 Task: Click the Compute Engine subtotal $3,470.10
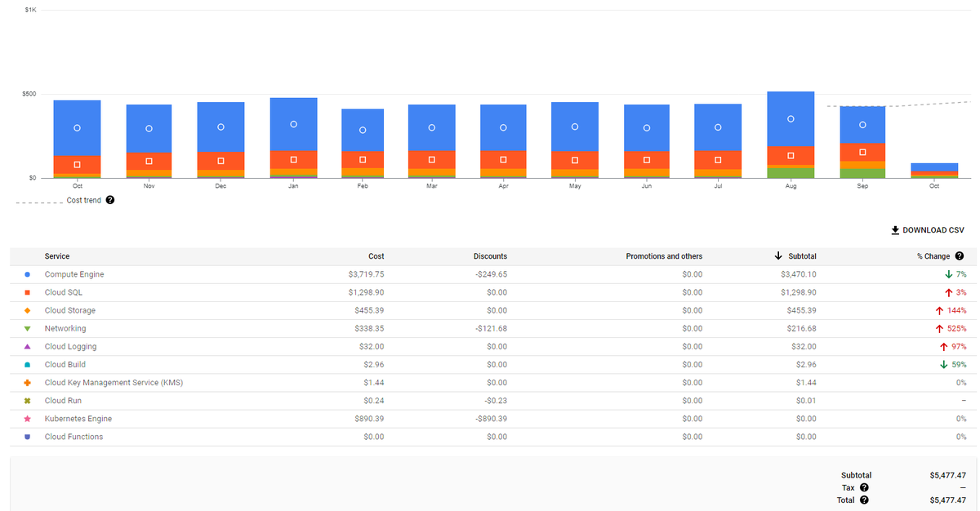(x=799, y=274)
